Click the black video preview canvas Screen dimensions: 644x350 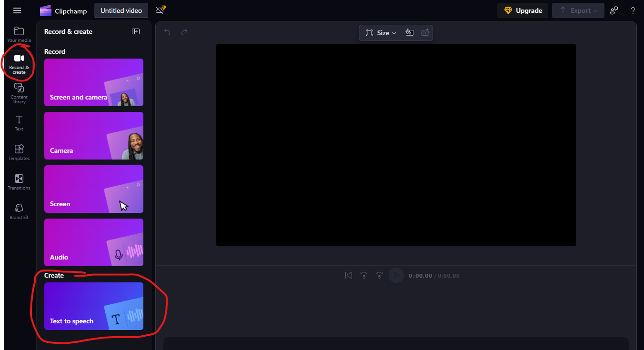[x=396, y=145]
